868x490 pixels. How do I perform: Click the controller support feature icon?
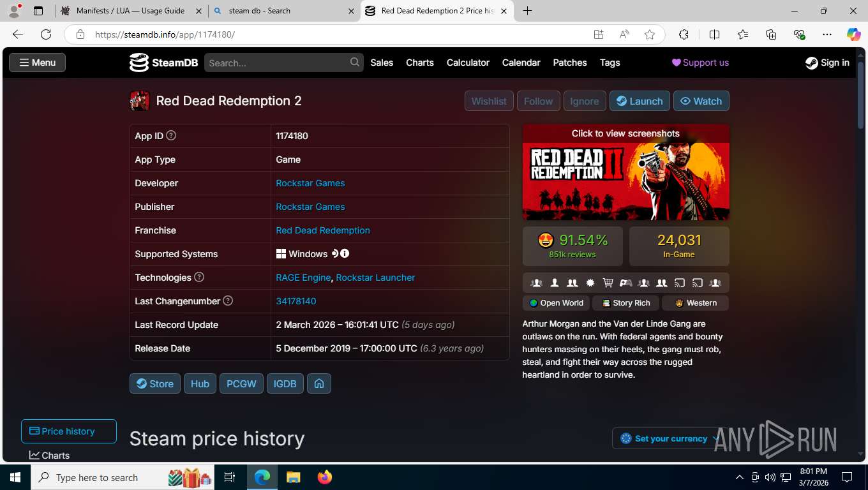(626, 283)
